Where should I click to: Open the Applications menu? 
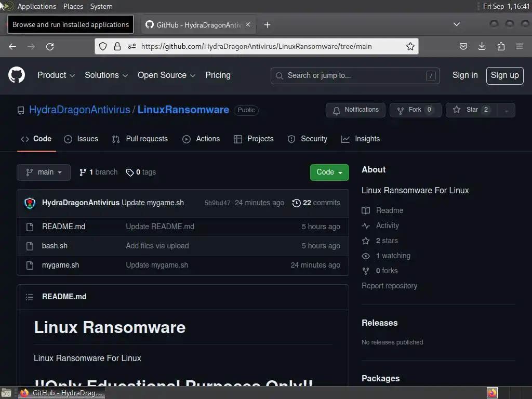click(37, 6)
